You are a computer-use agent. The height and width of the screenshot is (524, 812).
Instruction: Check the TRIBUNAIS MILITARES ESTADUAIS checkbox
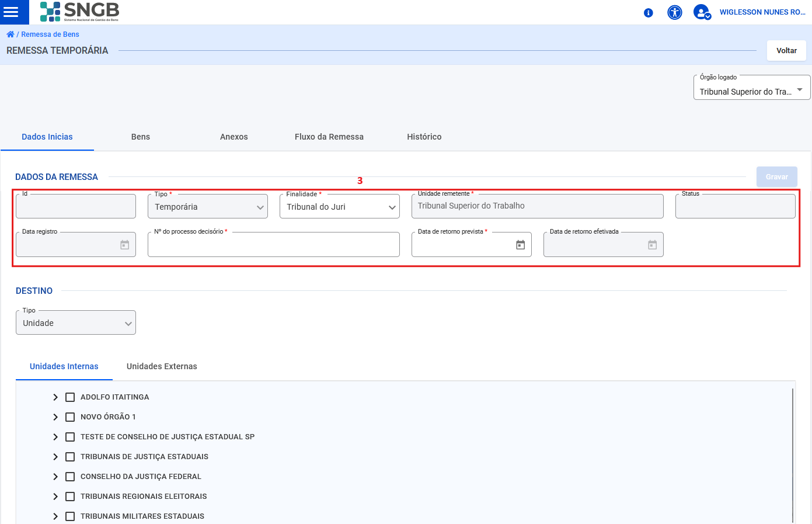click(x=70, y=516)
